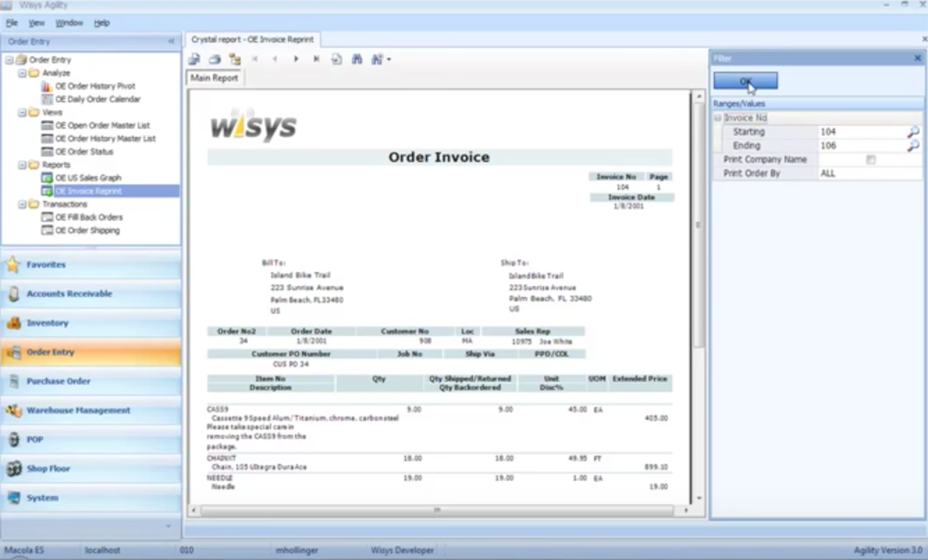Collapse the Reports folder

(22, 165)
